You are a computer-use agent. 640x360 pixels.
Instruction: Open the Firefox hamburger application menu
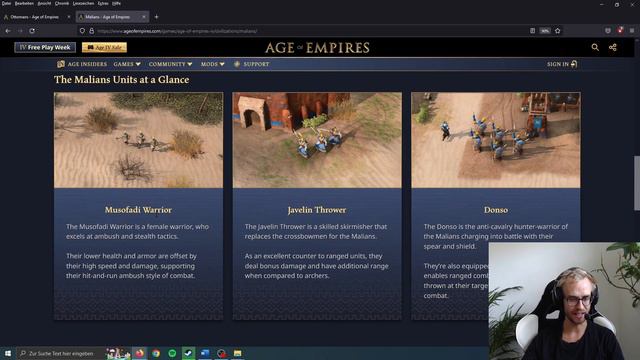click(632, 31)
